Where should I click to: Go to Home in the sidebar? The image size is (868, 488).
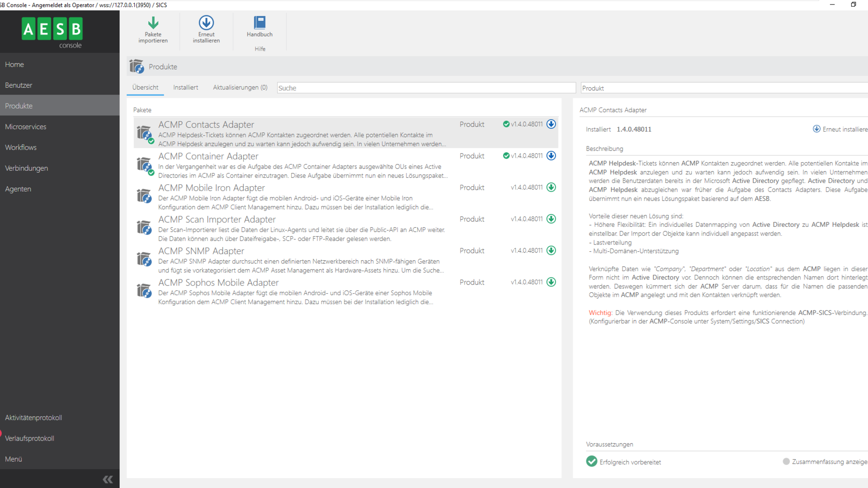tap(60, 65)
